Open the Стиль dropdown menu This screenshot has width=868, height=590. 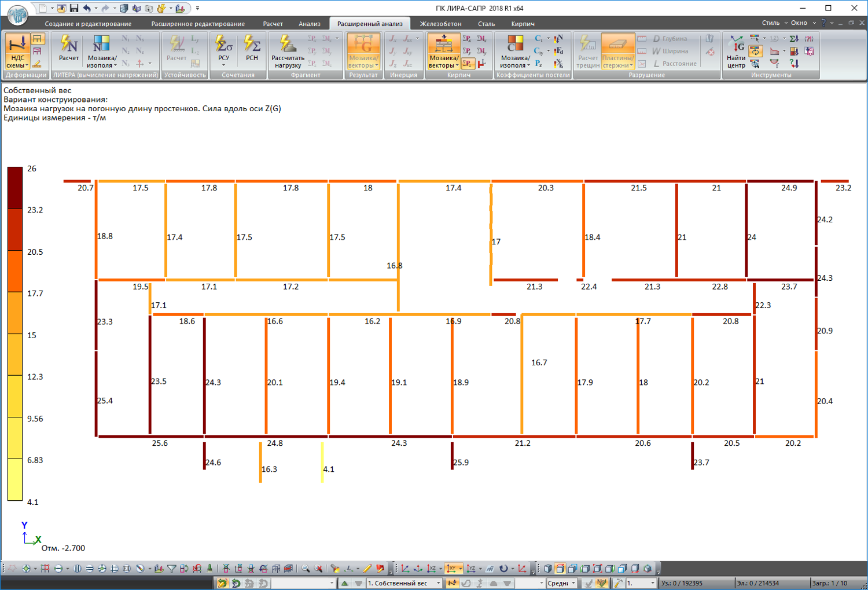click(774, 23)
